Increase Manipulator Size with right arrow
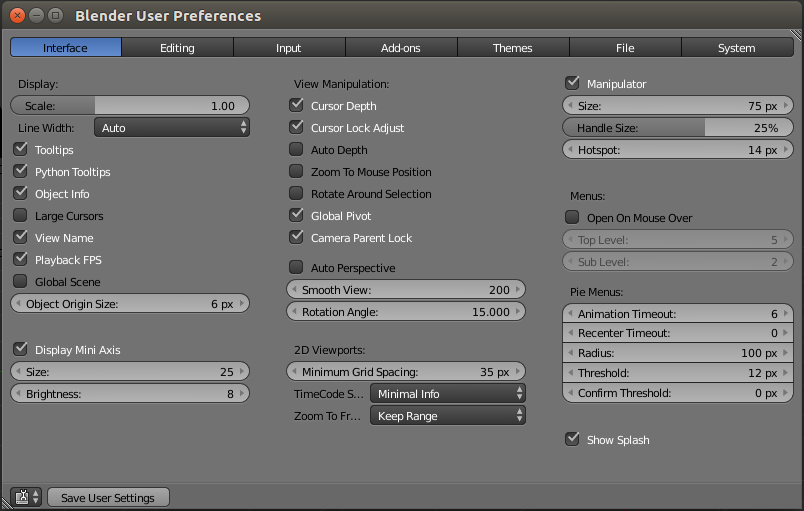 click(x=786, y=106)
